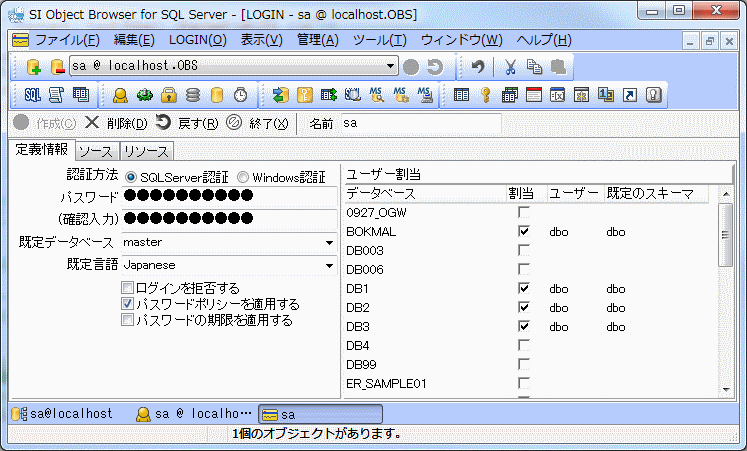Click the 名前 name input field
This screenshot has height=451, width=747.
click(x=420, y=123)
